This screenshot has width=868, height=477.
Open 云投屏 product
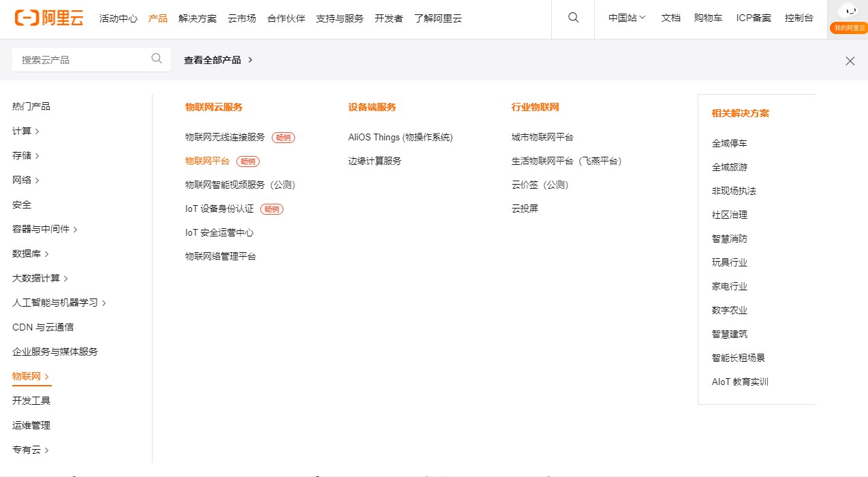(x=525, y=209)
